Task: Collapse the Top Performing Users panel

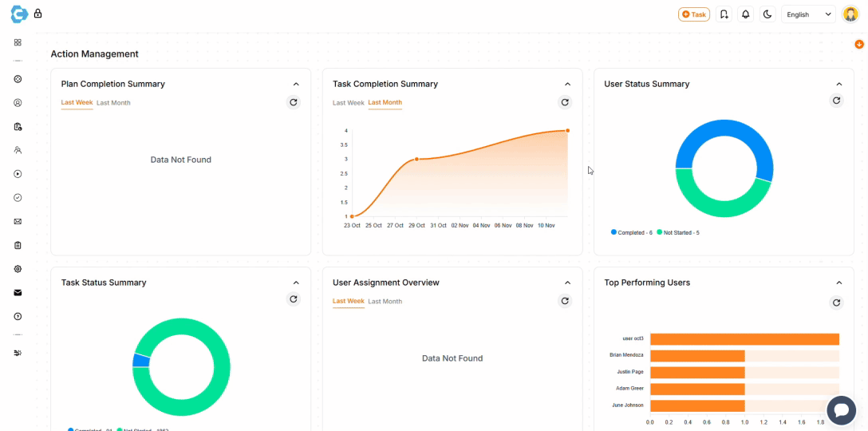Action: pos(838,283)
